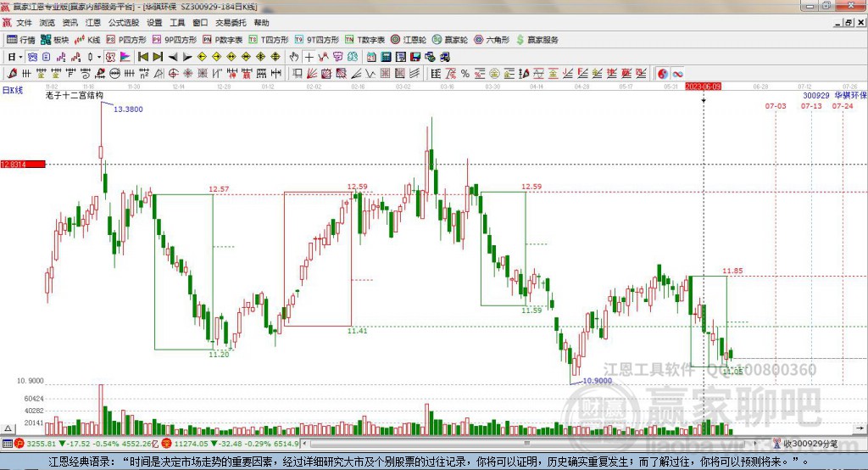Open the P数字表 tool
This screenshot has width=868, height=470.
pyautogui.click(x=223, y=40)
